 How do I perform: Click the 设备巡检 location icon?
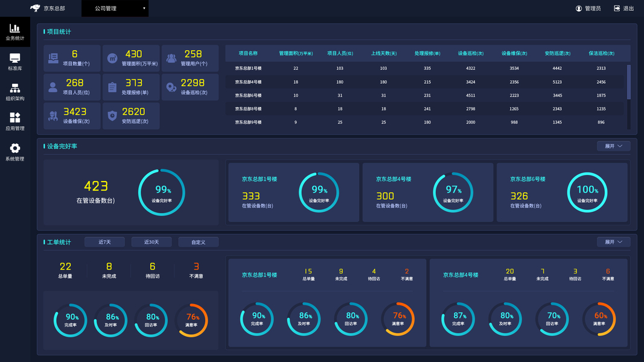[x=171, y=87]
